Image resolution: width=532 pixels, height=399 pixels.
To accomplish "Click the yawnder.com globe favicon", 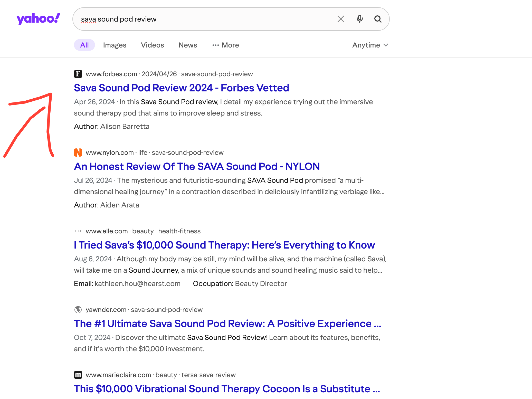I will 78,310.
